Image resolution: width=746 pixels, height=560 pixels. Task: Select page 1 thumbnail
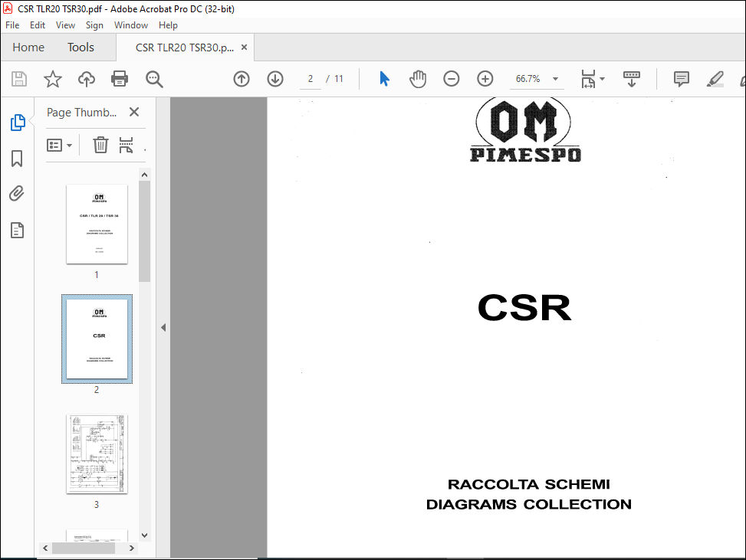(97, 224)
